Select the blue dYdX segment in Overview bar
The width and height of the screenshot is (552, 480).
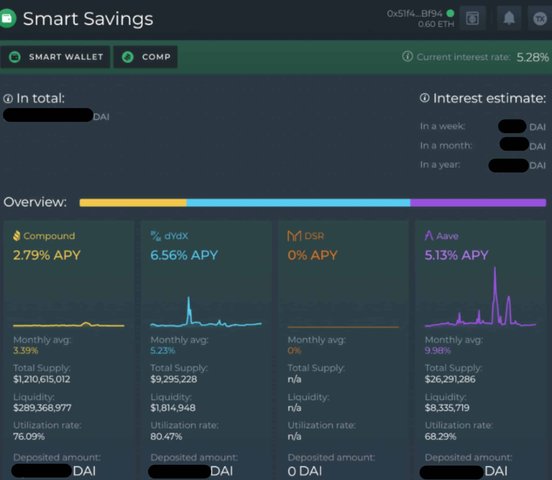[298, 202]
